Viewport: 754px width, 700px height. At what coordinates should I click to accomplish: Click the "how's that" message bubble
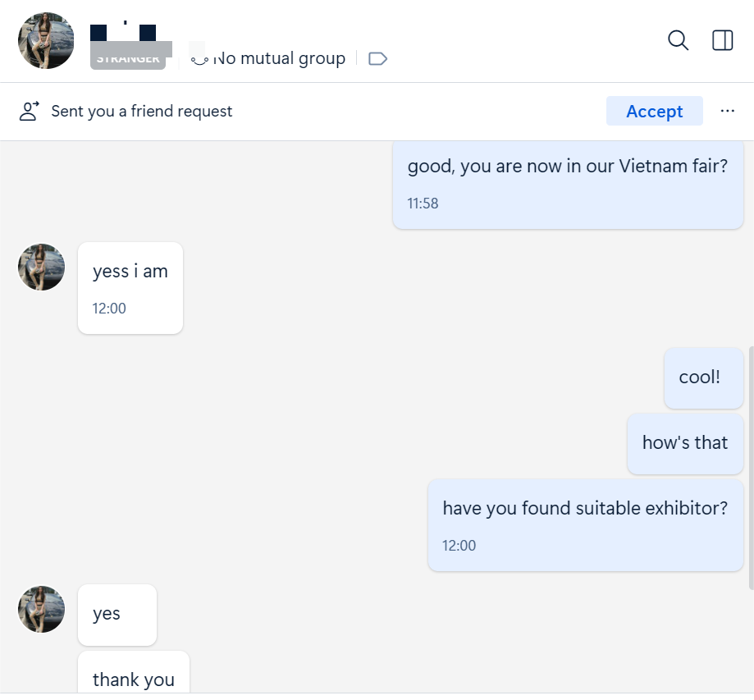click(685, 443)
